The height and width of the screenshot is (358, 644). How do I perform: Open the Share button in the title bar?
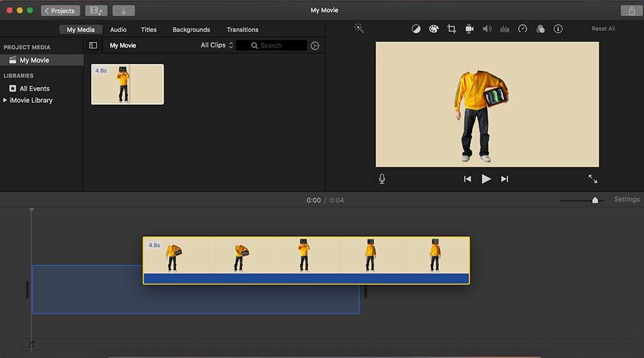pos(631,10)
